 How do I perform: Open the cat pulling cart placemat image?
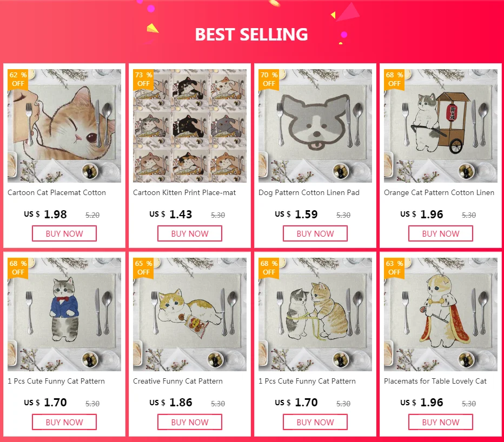tap(440, 126)
